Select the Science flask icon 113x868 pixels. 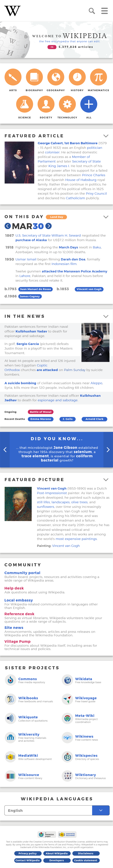click(24, 105)
